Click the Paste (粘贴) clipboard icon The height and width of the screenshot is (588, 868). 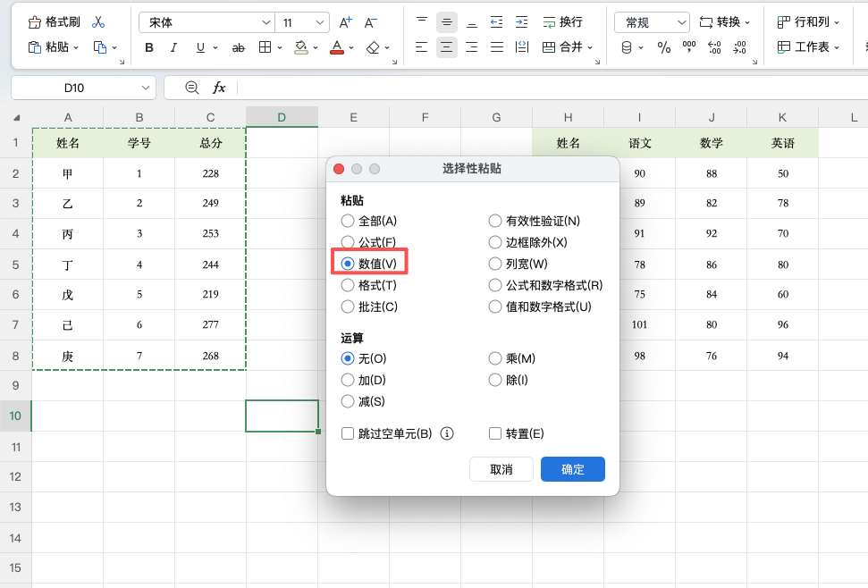pos(34,47)
